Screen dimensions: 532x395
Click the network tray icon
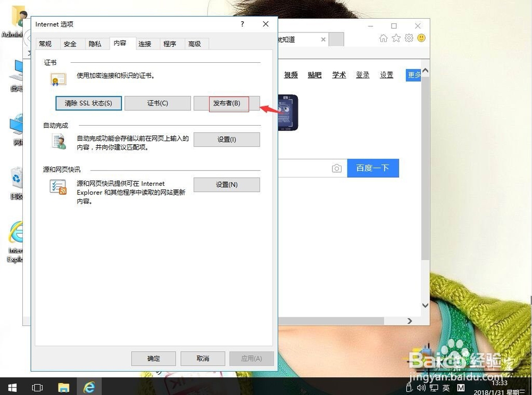434,388
